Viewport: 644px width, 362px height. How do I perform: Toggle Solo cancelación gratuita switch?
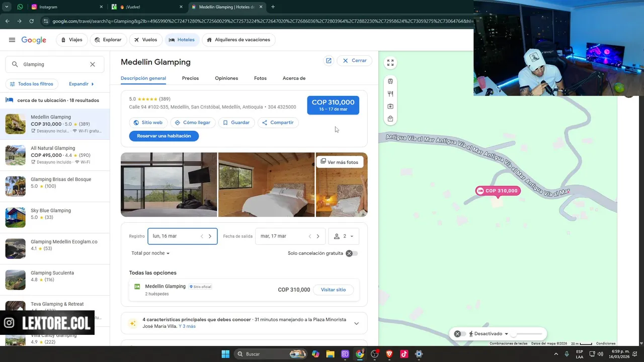click(x=352, y=253)
